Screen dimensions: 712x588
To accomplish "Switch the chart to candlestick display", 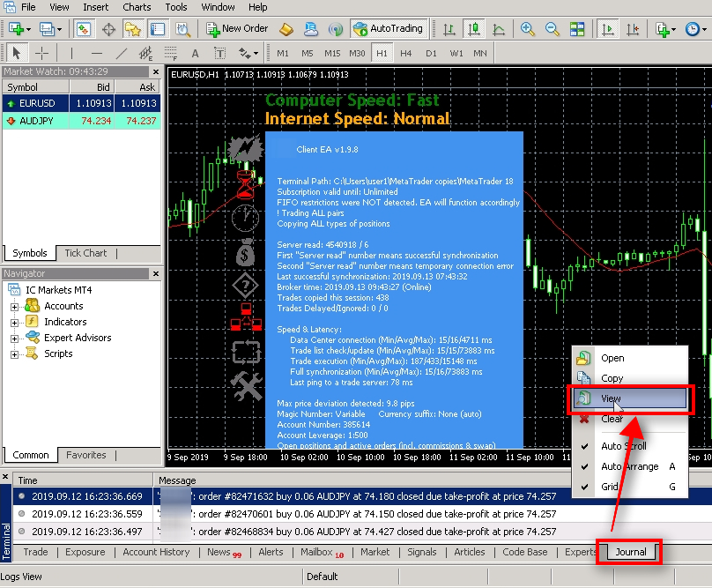I will [x=473, y=28].
